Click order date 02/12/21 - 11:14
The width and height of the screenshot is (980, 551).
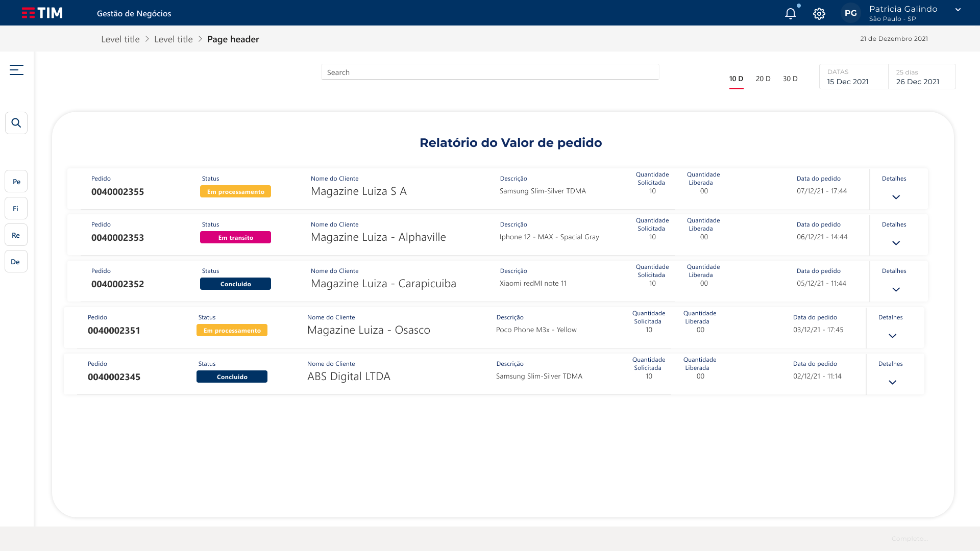coord(817,376)
